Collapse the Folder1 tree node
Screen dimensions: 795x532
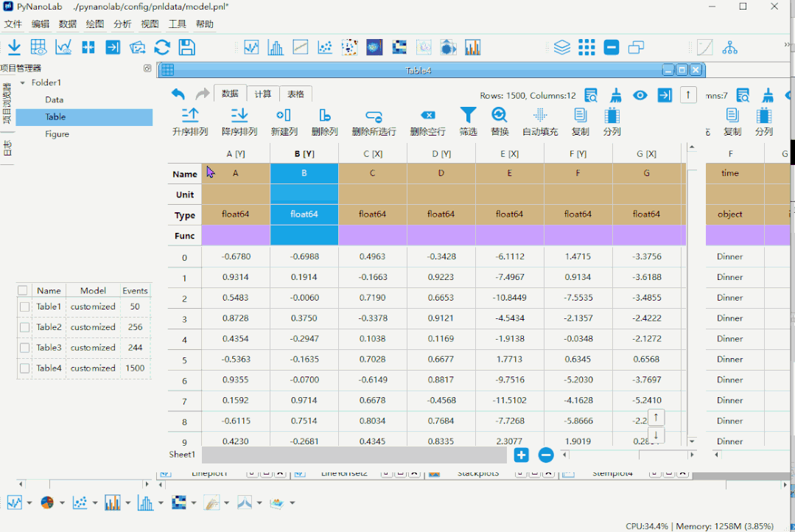(x=22, y=83)
